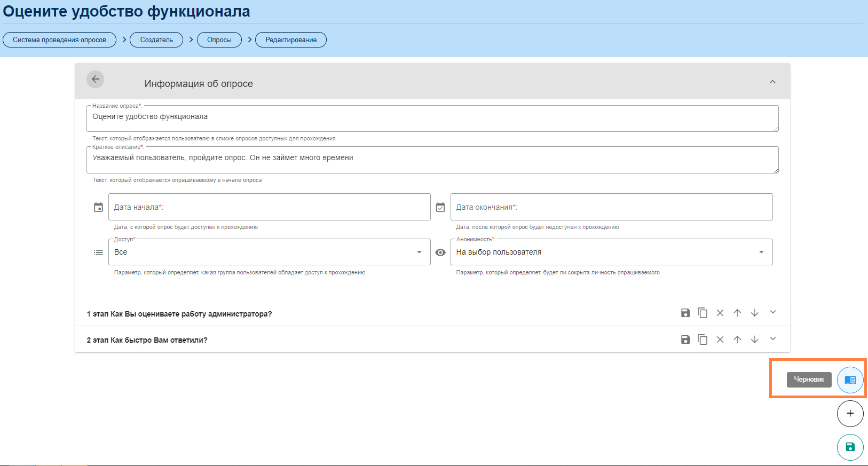This screenshot has height=466, width=868.
Task: Open the Анонимность dropdown
Action: click(x=611, y=252)
